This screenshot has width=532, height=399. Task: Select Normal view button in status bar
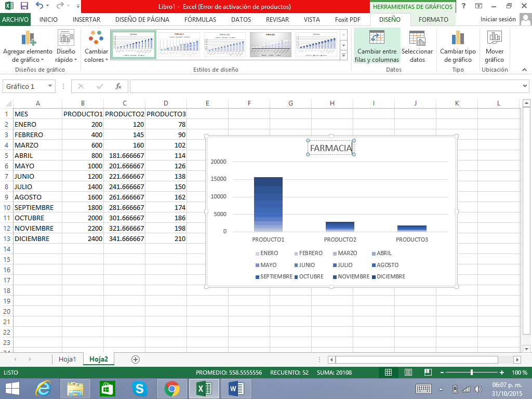388,373
